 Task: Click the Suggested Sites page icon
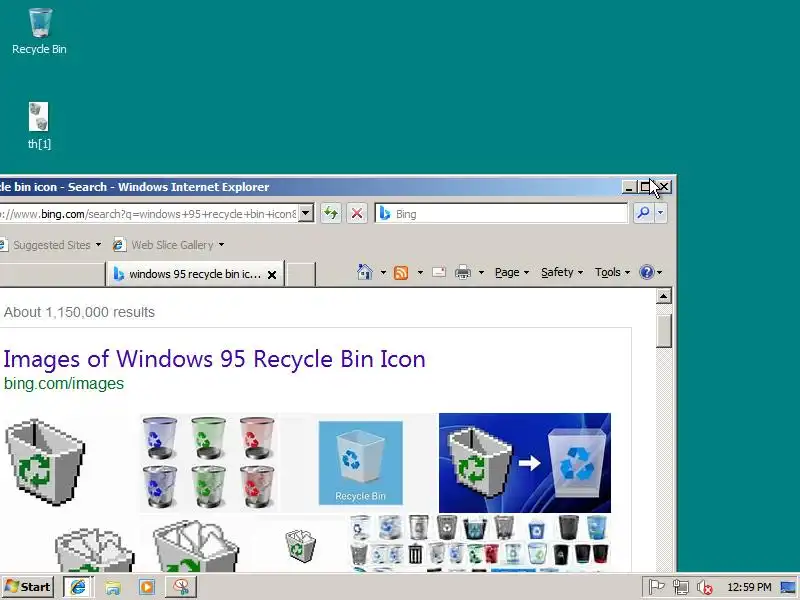[3, 245]
